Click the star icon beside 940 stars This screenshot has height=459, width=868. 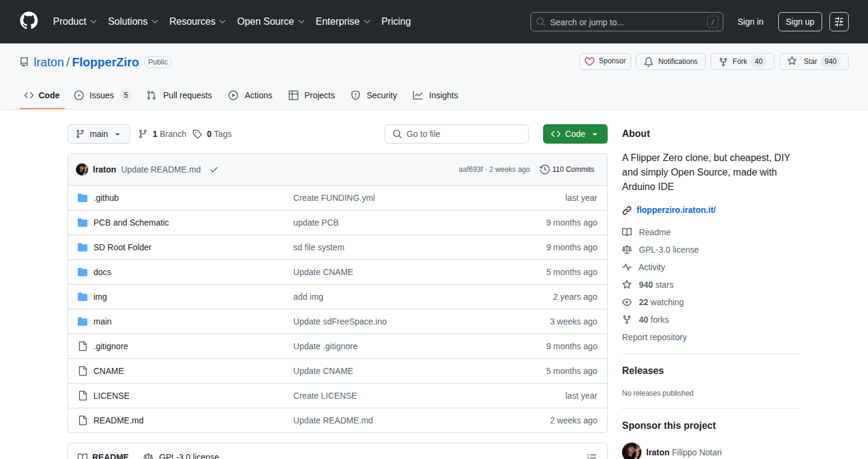pos(627,285)
